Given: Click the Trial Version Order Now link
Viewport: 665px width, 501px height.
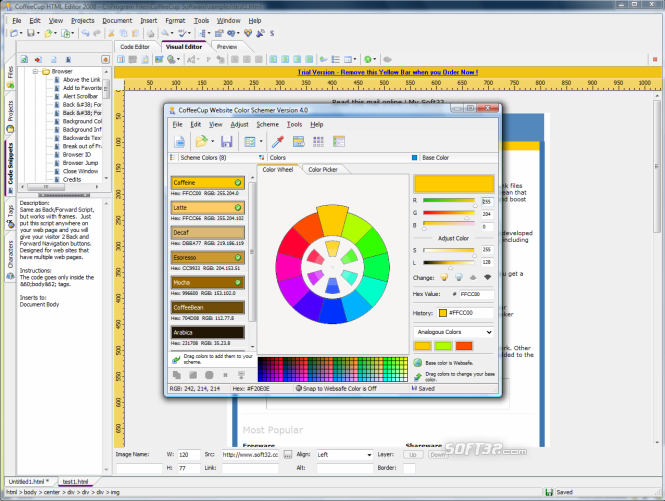Looking at the screenshot, I should click(388, 72).
